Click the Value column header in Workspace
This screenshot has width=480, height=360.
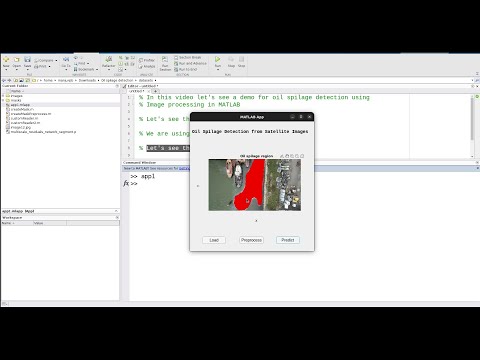point(49,223)
